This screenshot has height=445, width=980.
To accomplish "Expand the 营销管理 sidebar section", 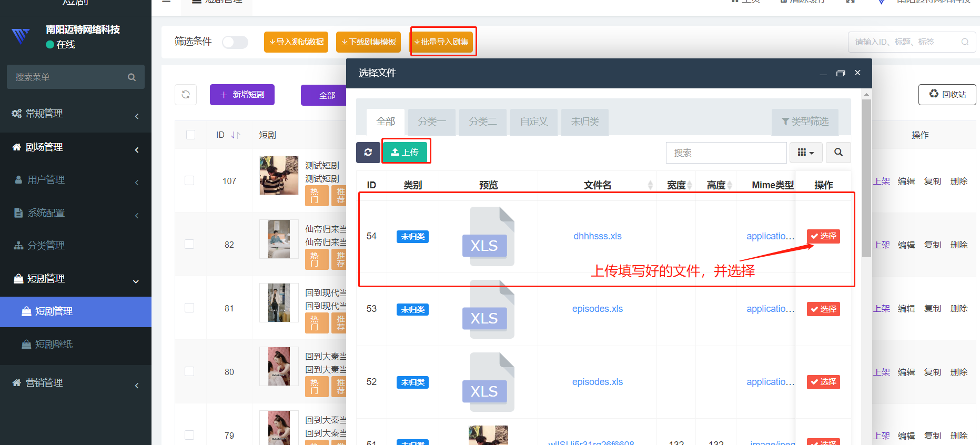I will pos(76,383).
